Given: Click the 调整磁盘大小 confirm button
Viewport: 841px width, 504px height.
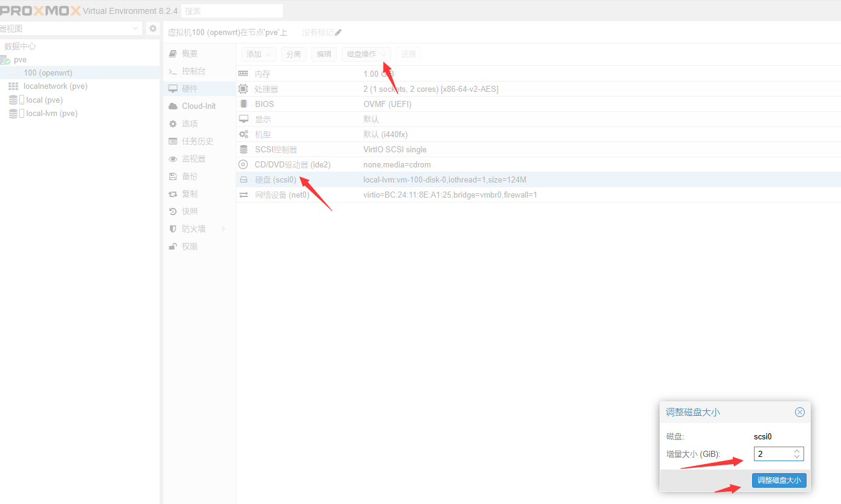Looking at the screenshot, I should pyautogui.click(x=779, y=480).
